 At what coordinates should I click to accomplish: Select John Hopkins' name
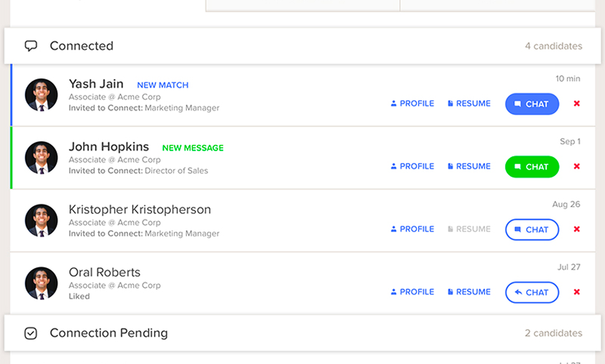click(109, 146)
